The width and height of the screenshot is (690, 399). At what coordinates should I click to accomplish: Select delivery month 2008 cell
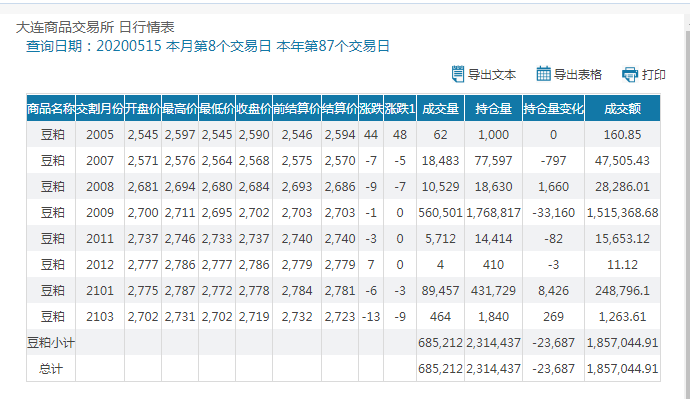(100, 187)
